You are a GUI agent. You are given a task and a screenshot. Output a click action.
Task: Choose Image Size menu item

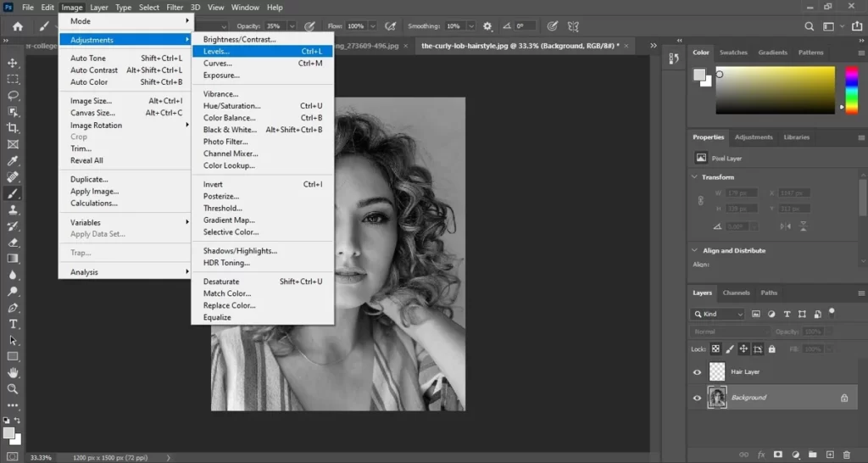126,101
